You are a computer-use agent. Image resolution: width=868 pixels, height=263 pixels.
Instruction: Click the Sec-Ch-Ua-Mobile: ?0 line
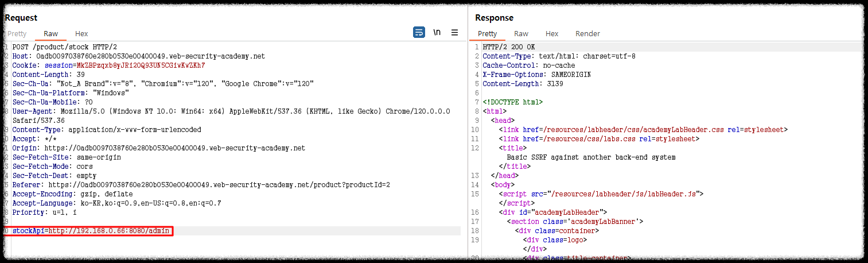click(x=52, y=102)
